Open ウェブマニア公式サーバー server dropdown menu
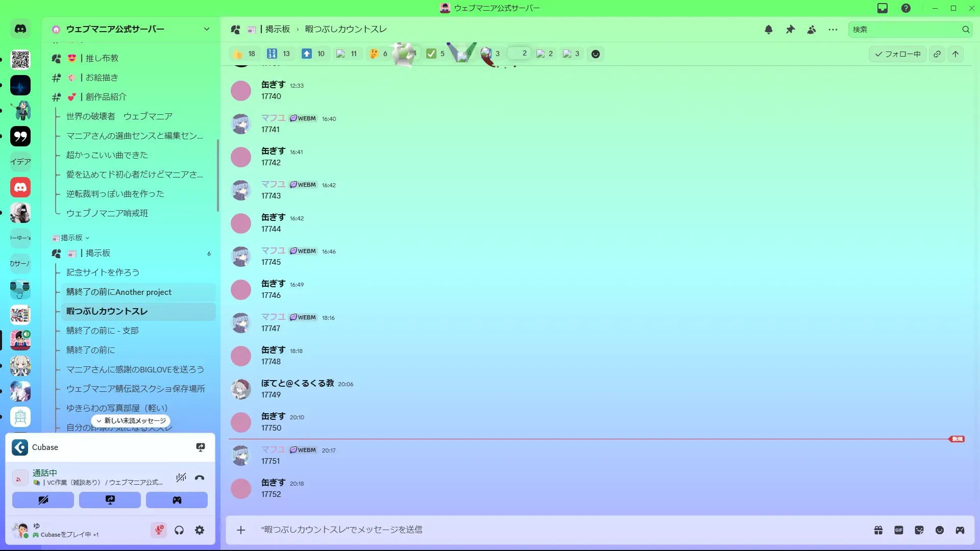980x551 pixels. point(206,29)
